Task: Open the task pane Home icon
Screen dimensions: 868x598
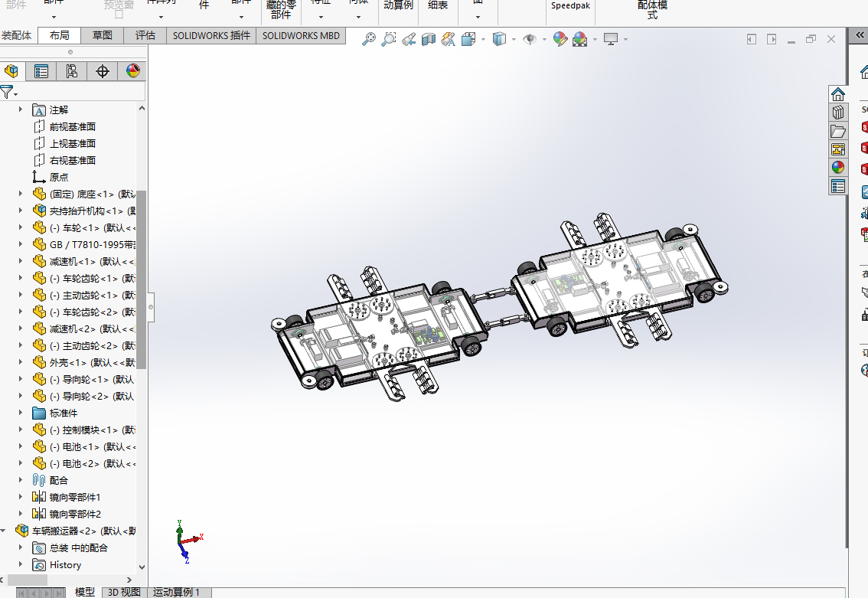Action: tap(838, 94)
